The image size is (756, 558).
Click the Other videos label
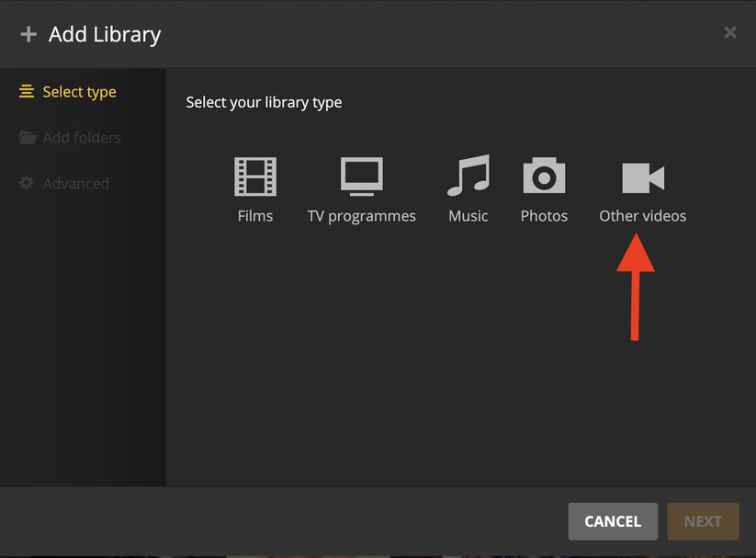click(x=643, y=216)
